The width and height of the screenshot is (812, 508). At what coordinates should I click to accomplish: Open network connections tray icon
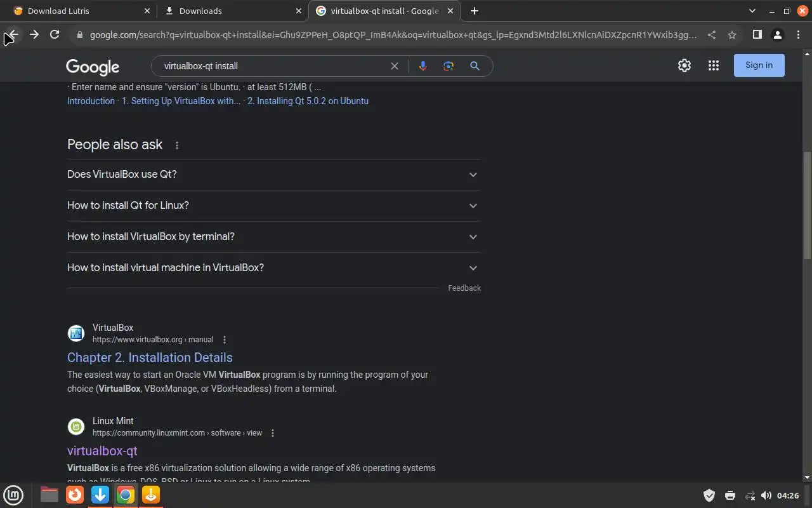[750, 495]
